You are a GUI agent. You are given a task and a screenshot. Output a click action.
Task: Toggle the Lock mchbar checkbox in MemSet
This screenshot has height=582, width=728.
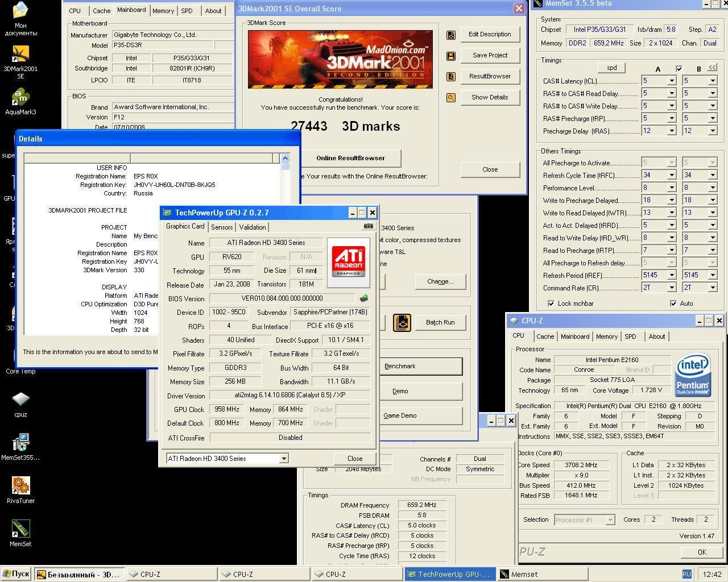[x=551, y=304]
